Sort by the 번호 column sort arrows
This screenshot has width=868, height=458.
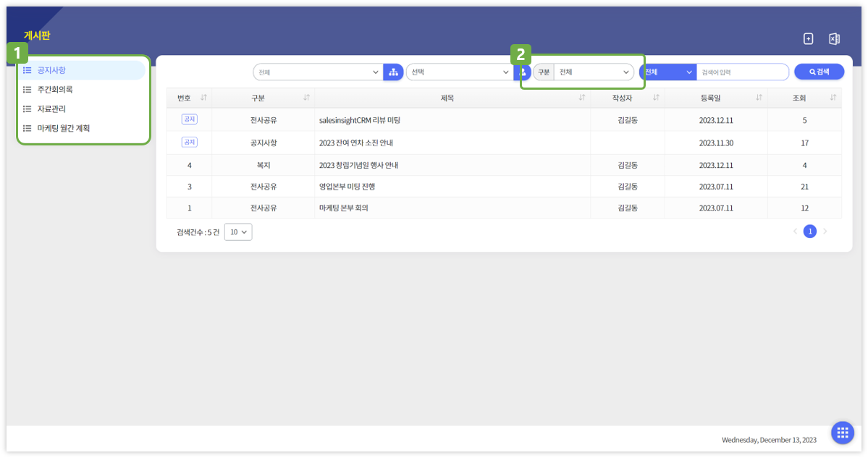point(203,98)
